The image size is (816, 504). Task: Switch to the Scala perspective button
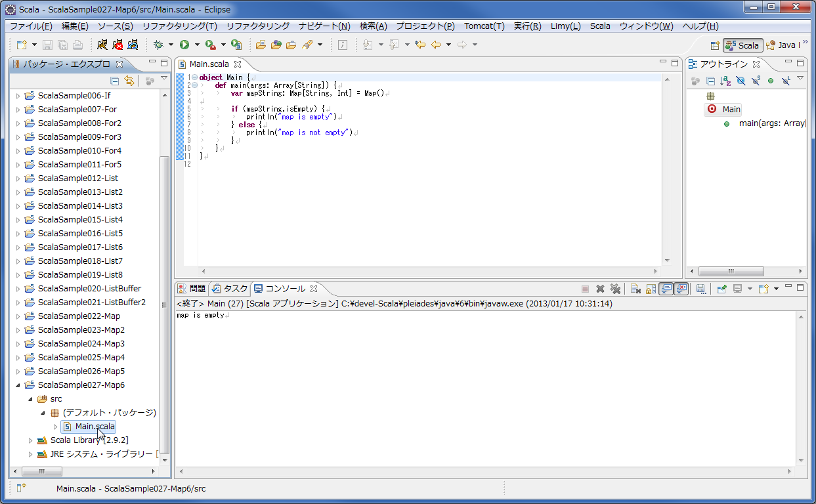[x=743, y=45]
